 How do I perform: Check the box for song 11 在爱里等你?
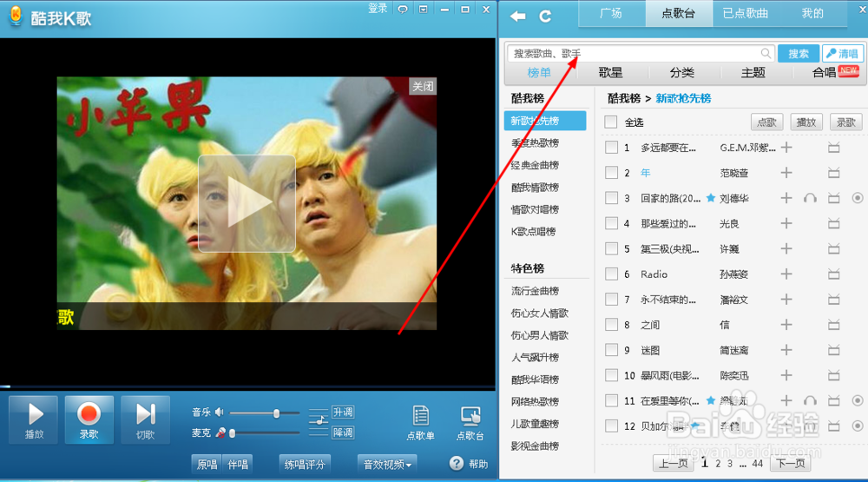click(611, 400)
